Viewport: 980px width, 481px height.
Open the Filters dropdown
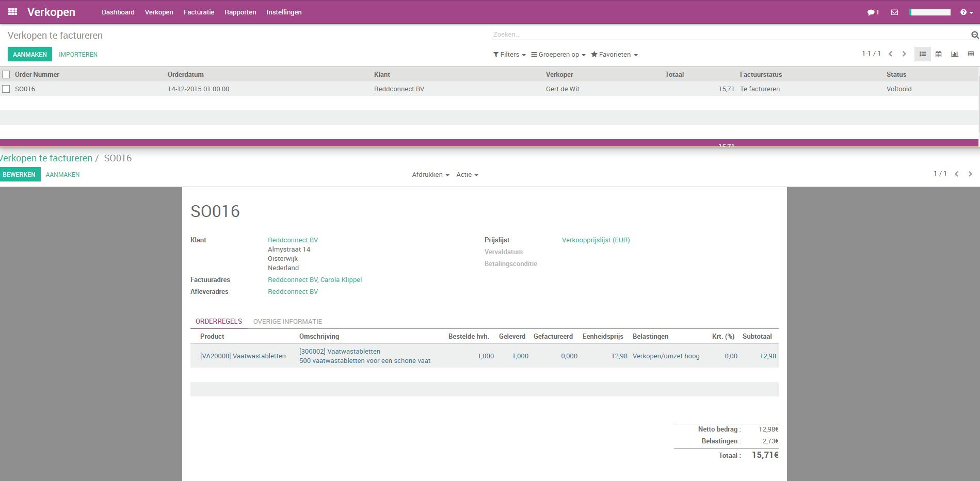click(508, 54)
